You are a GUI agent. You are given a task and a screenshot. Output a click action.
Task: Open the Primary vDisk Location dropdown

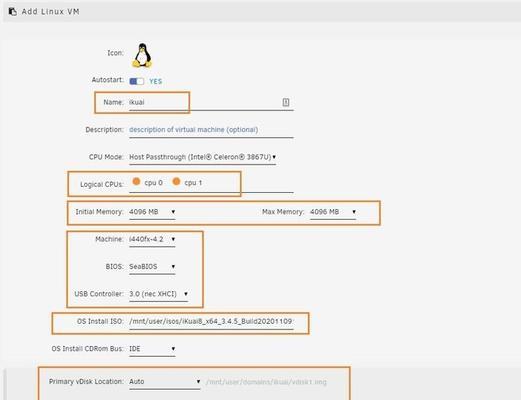pyautogui.click(x=165, y=382)
